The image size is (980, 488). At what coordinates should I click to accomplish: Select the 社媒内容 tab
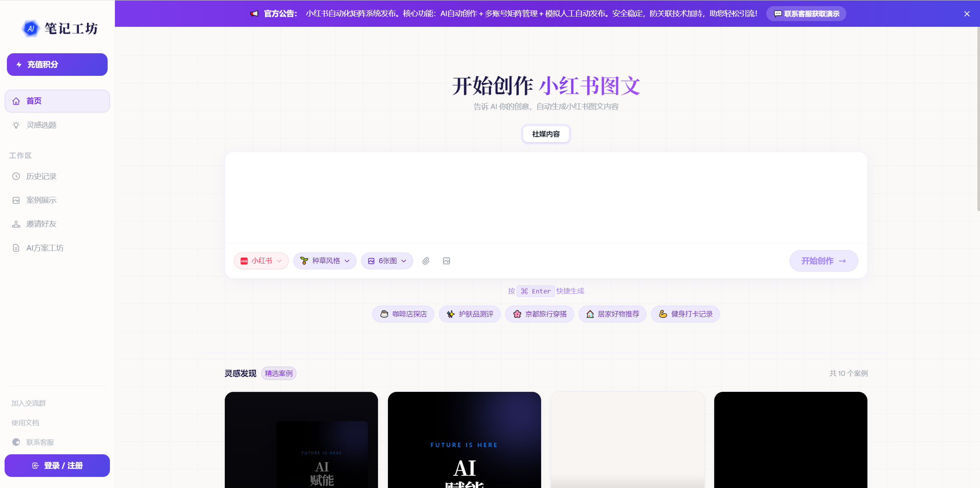pyautogui.click(x=546, y=134)
